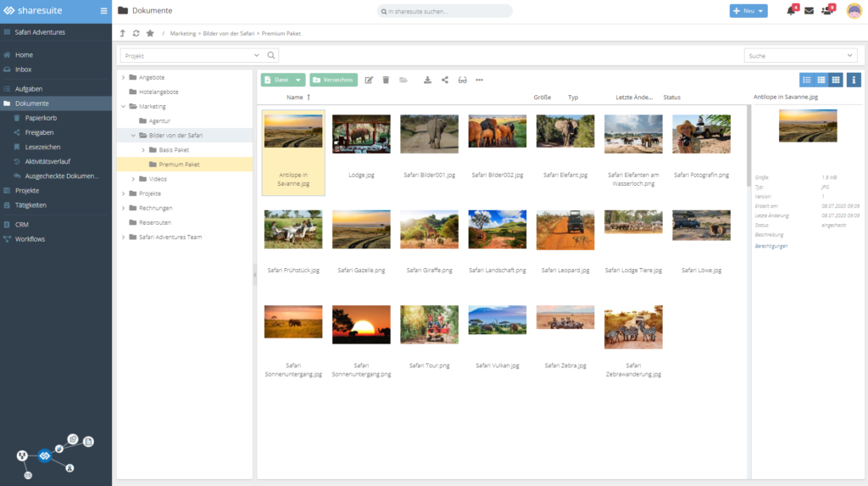Click the edit pencil icon in toolbar

point(369,80)
